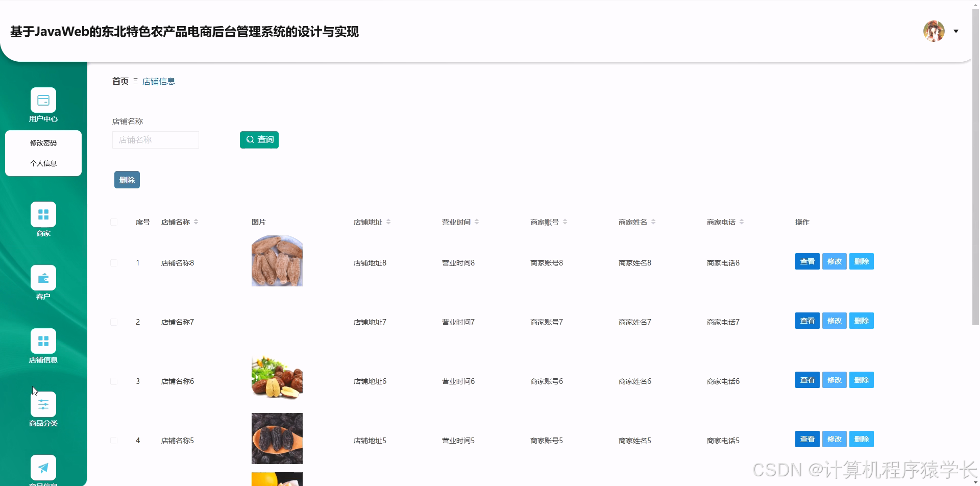
Task: Click the batch 删除 button above table
Action: [x=127, y=180]
